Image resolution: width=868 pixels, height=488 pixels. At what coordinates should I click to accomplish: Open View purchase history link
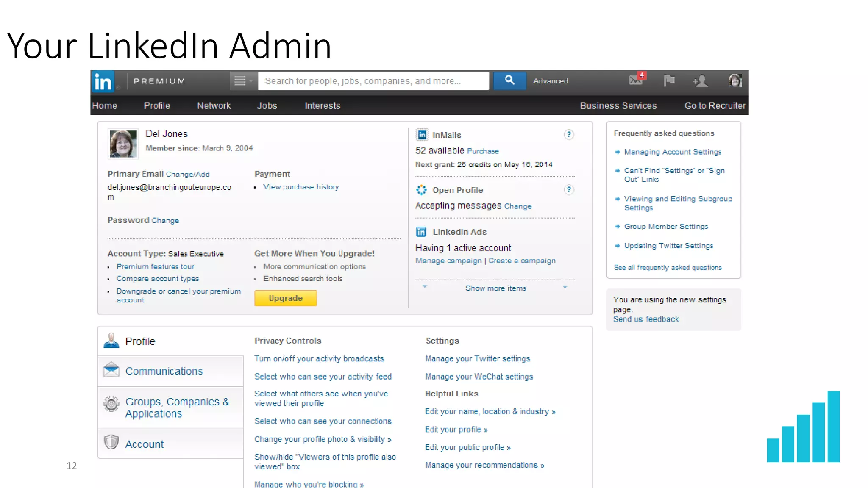click(x=301, y=187)
